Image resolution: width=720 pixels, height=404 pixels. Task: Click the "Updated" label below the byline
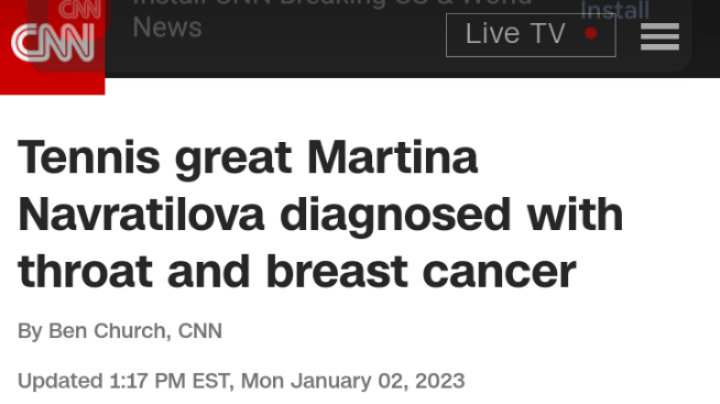59,381
